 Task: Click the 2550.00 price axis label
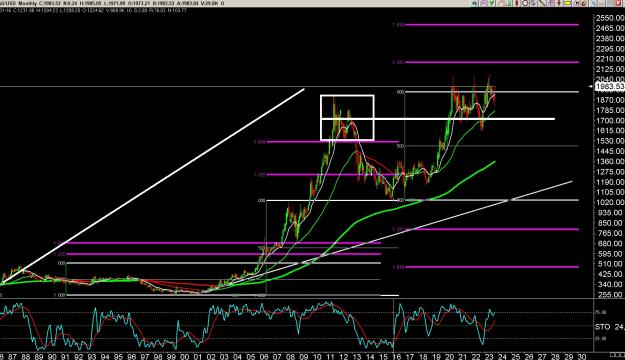610,18
